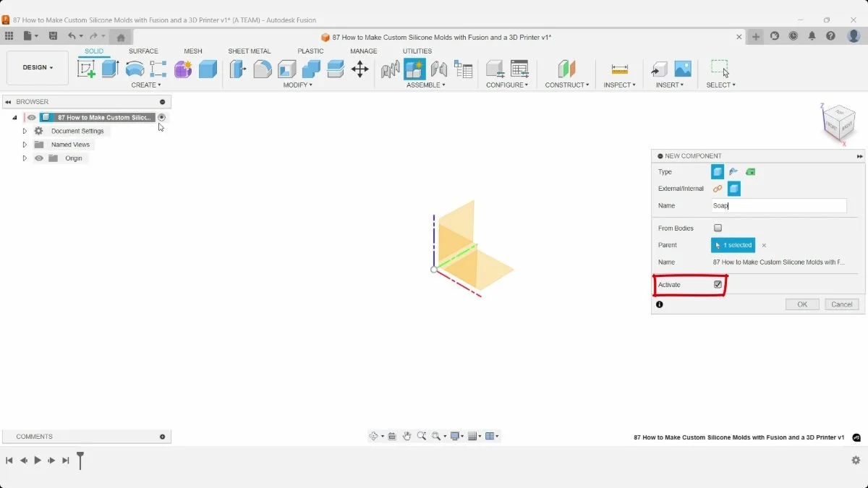The height and width of the screenshot is (488, 868).
Task: Click the component Name input field
Action: click(x=778, y=205)
